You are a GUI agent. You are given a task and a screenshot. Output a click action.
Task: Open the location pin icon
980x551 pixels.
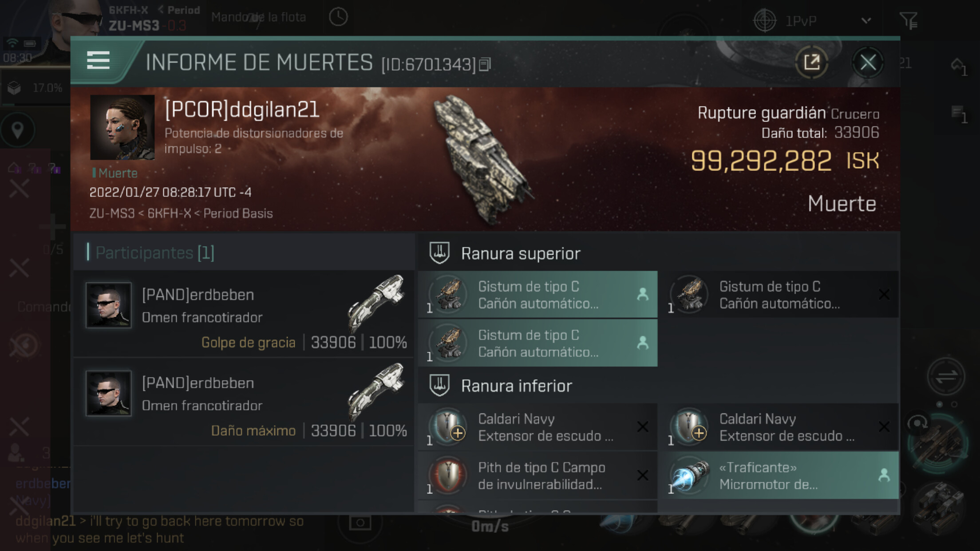tap(17, 130)
